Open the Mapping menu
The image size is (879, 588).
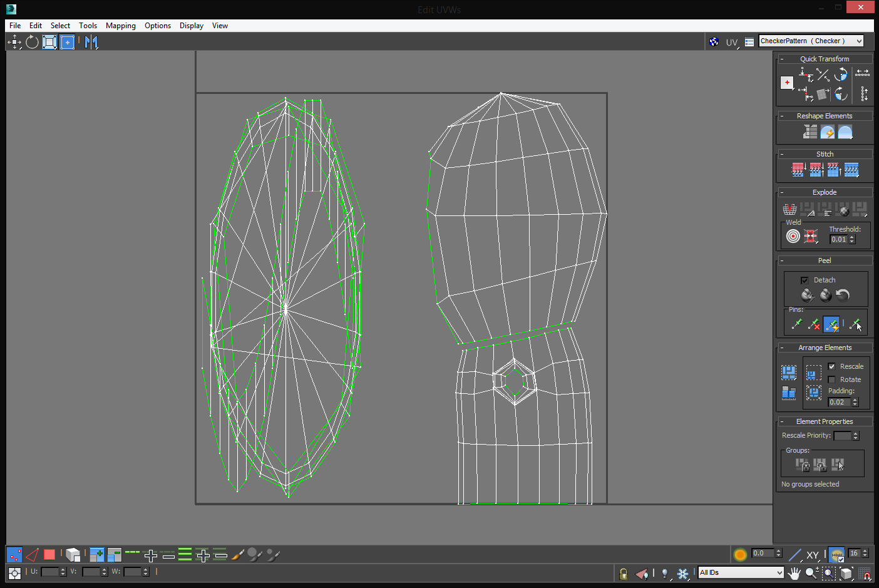(x=121, y=26)
